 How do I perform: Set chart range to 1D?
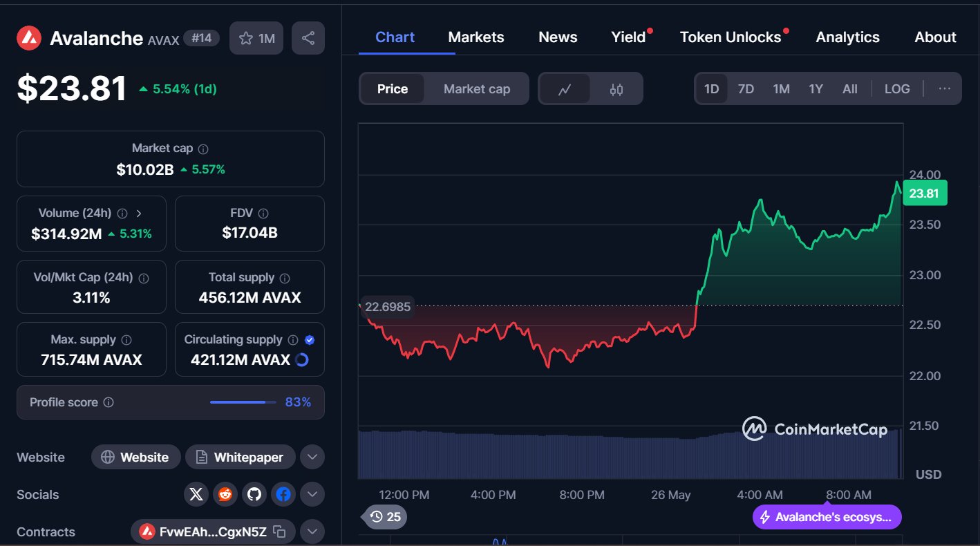click(x=711, y=89)
